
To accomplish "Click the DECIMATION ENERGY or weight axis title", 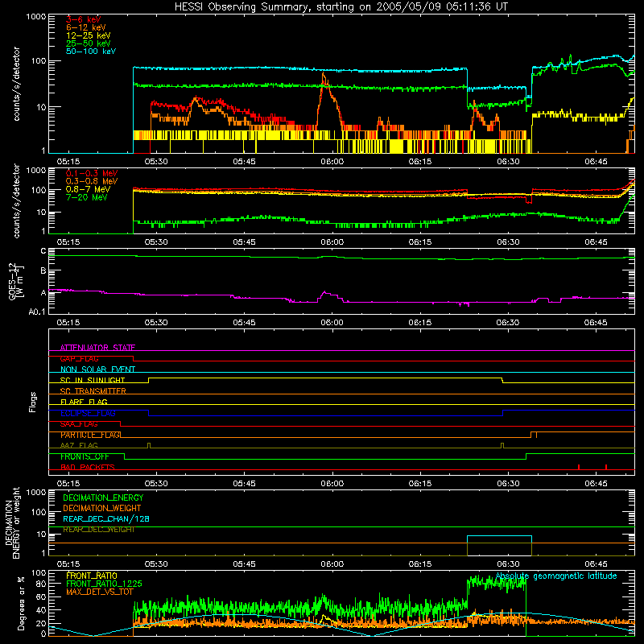I will pyautogui.click(x=12, y=522).
